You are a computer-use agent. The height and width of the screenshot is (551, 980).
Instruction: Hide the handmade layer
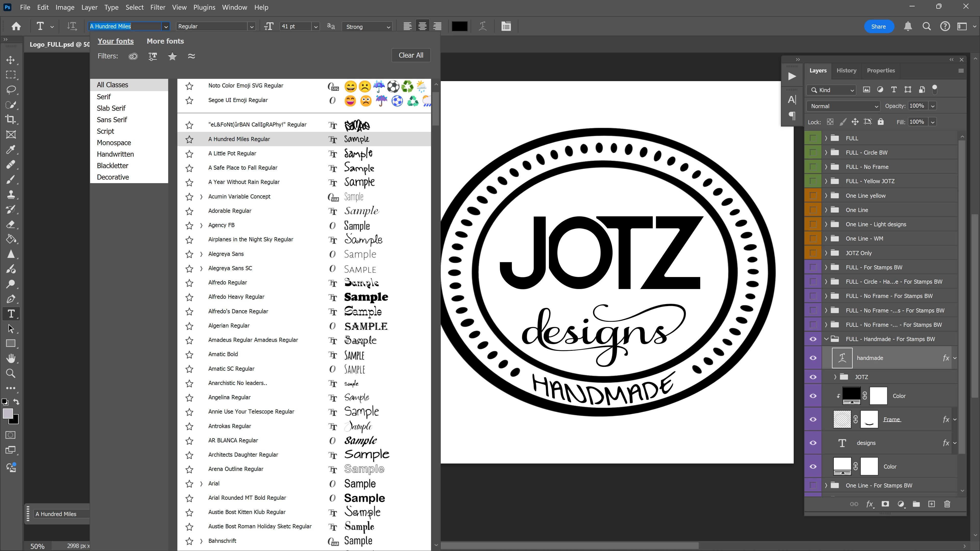tap(813, 358)
